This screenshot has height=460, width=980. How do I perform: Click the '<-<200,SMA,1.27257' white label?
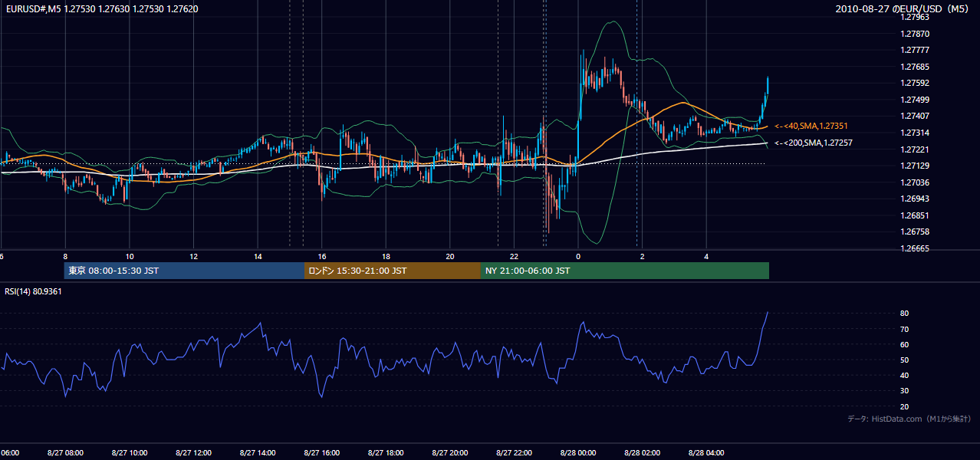(814, 143)
